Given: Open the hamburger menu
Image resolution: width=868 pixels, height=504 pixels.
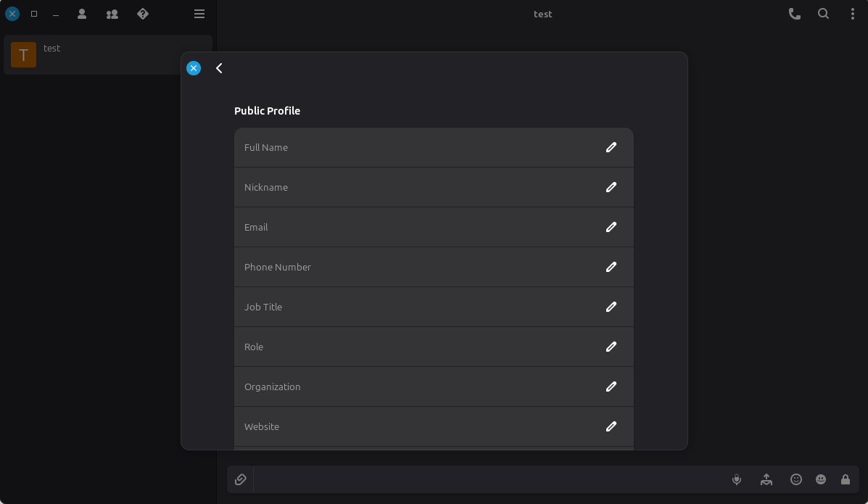Looking at the screenshot, I should [199, 14].
